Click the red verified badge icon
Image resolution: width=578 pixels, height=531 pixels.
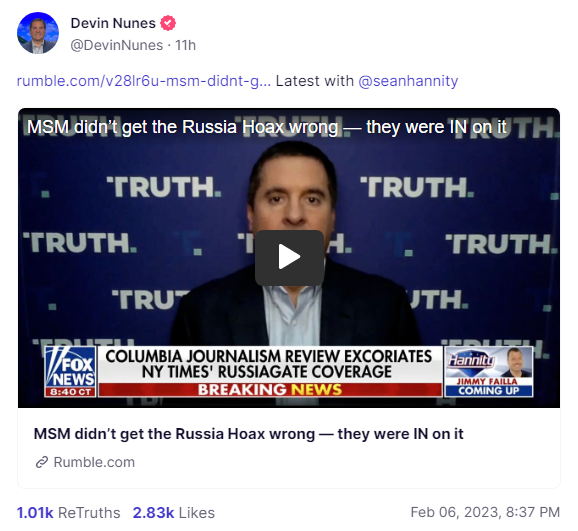[168, 23]
